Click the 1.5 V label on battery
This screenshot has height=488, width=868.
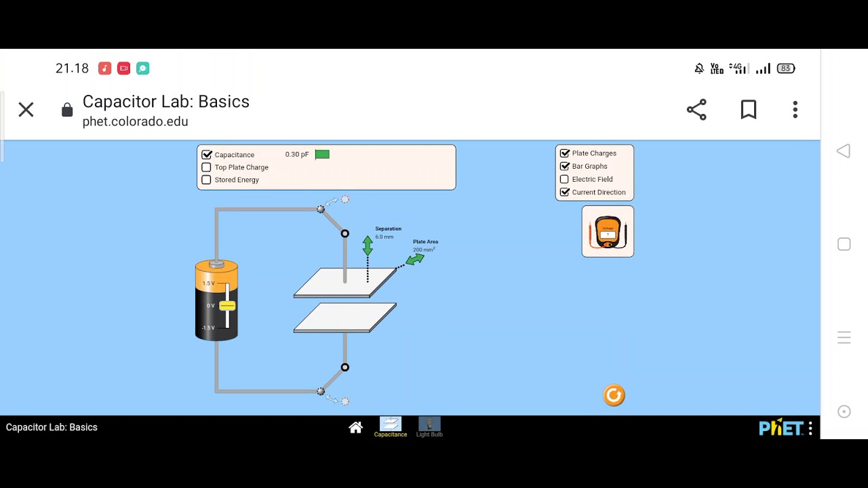pyautogui.click(x=208, y=283)
